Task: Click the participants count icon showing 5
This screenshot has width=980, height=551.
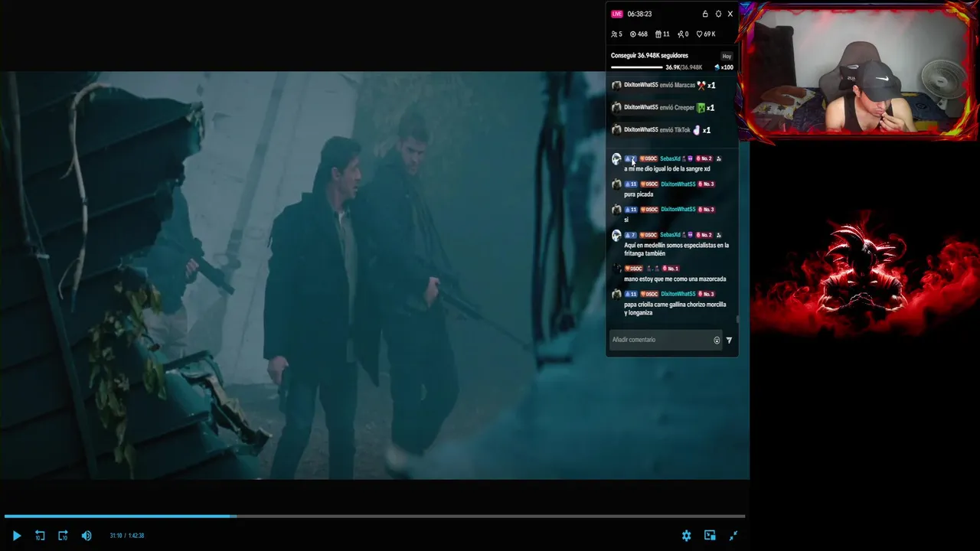Action: pyautogui.click(x=614, y=34)
